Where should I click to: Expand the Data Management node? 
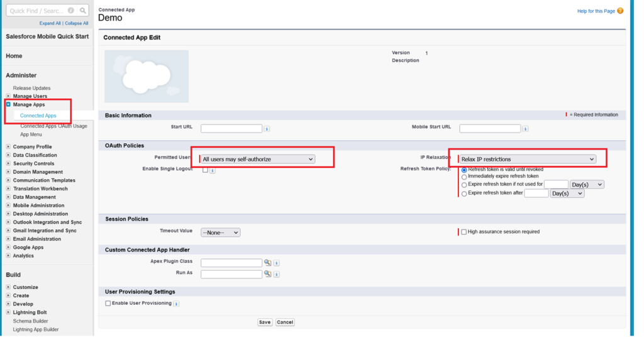pyautogui.click(x=8, y=197)
